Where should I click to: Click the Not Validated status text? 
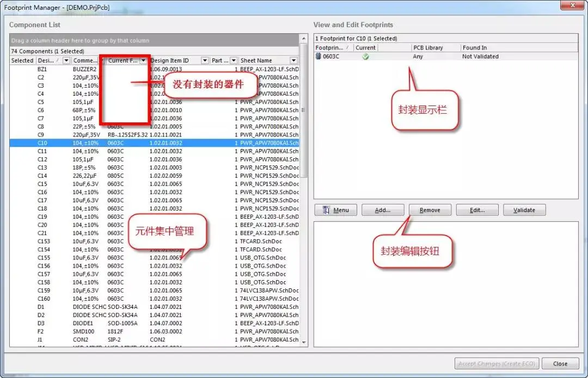(x=480, y=57)
